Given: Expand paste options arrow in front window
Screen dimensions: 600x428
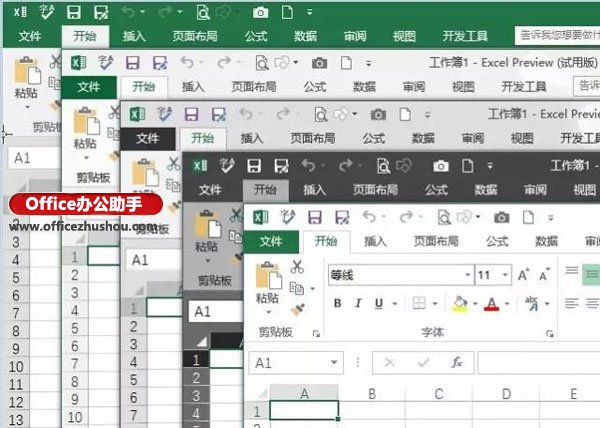Looking at the screenshot, I should [x=268, y=312].
